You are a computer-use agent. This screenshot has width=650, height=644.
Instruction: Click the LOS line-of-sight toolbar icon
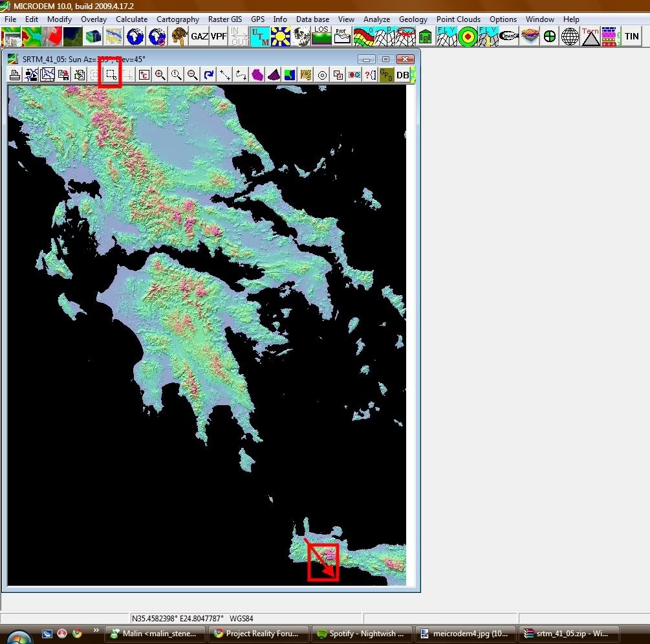tap(321, 36)
